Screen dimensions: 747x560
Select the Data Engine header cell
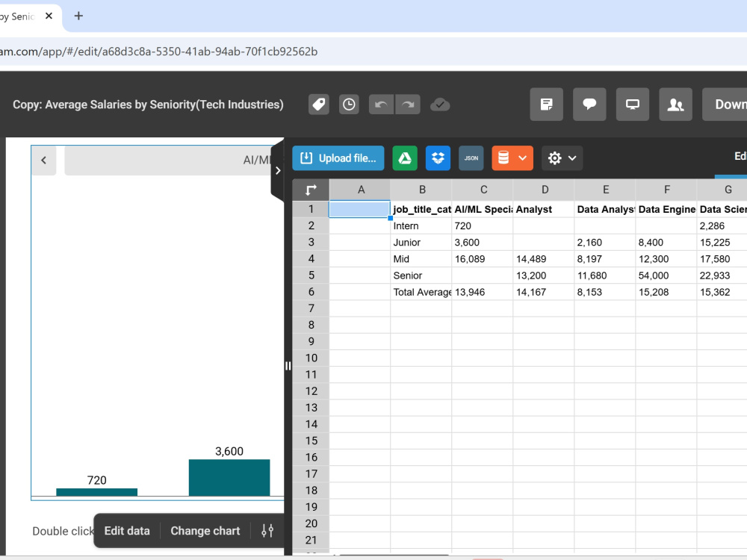point(667,209)
